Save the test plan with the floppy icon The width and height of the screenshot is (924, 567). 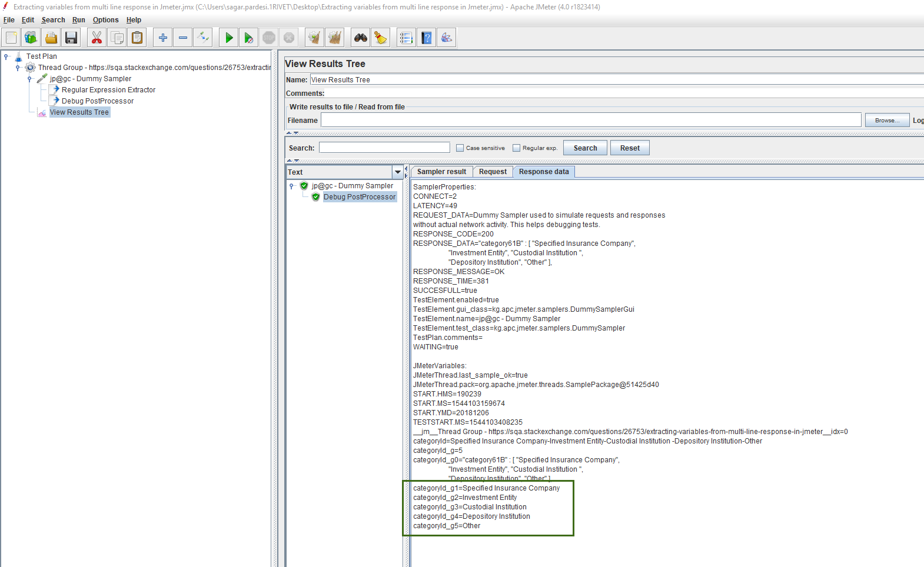(71, 38)
